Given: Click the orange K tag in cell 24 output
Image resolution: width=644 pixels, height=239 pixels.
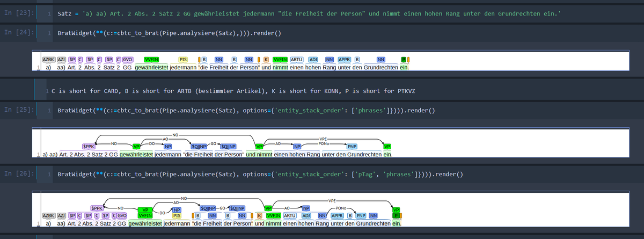Looking at the screenshot, I should [266, 60].
